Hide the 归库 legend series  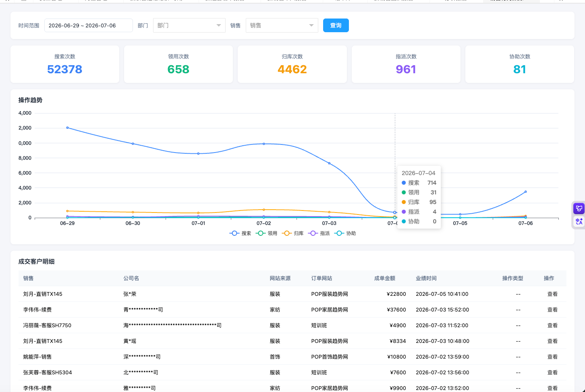293,233
